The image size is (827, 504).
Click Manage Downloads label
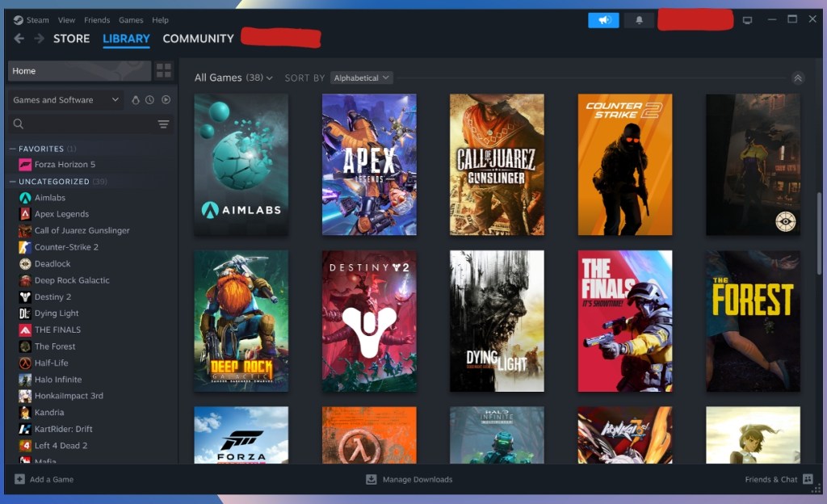point(418,479)
